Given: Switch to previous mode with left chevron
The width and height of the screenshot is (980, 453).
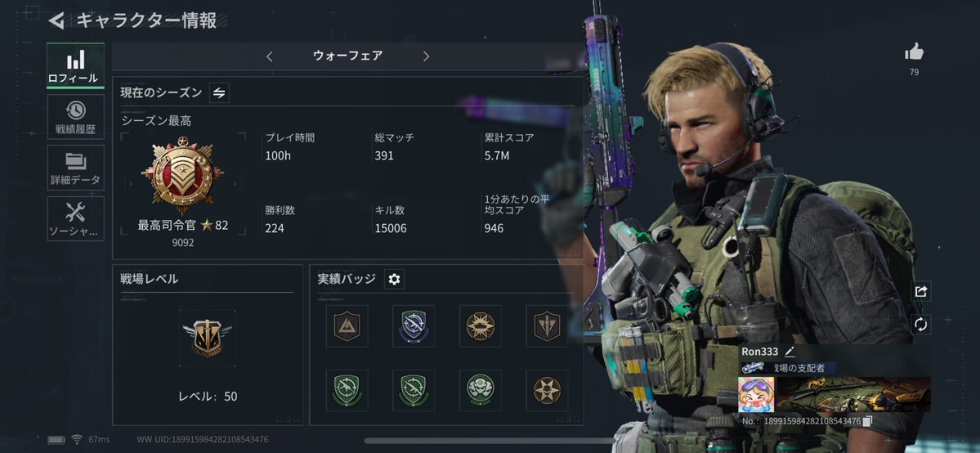Looking at the screenshot, I should click(x=270, y=56).
